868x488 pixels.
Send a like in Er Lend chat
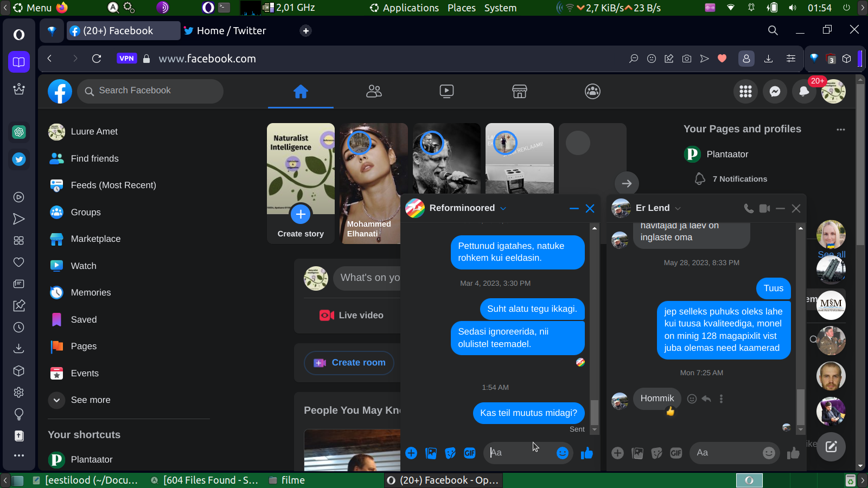(x=793, y=453)
